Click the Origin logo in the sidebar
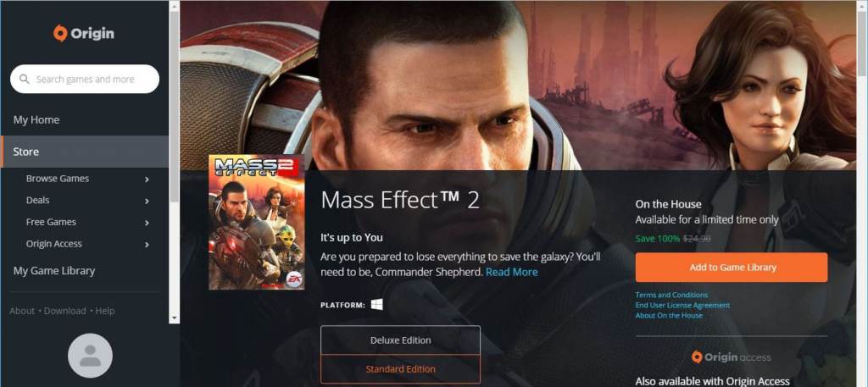The height and width of the screenshot is (387, 868). (x=84, y=33)
